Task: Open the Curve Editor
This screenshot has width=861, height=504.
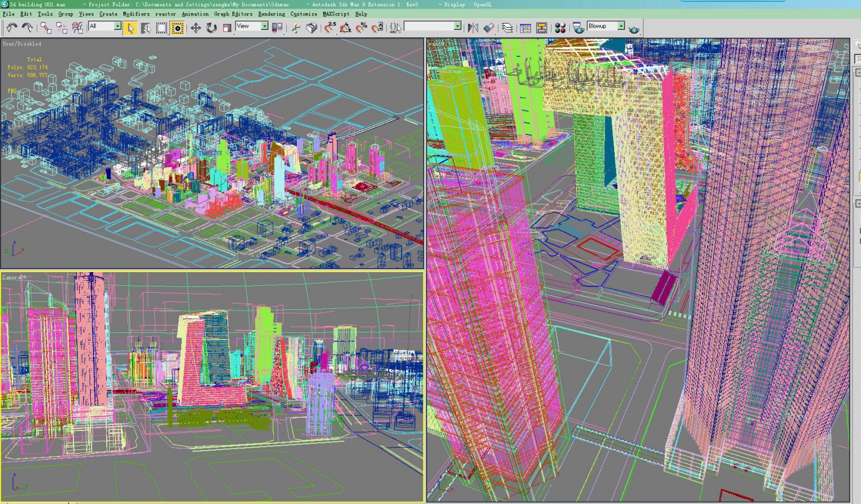Action: [x=525, y=26]
